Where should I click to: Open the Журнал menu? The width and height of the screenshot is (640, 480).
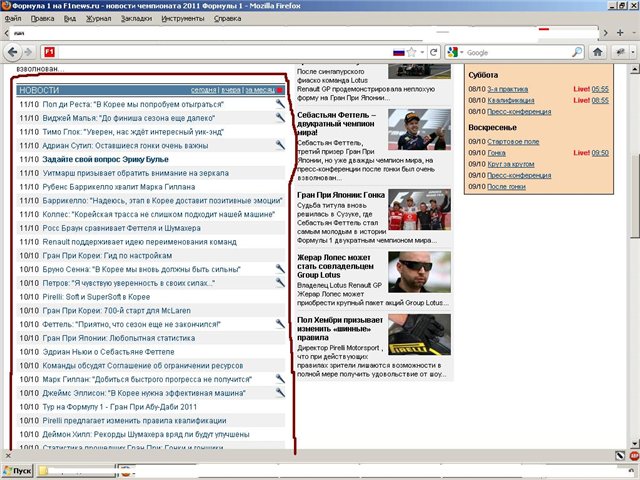(98, 18)
